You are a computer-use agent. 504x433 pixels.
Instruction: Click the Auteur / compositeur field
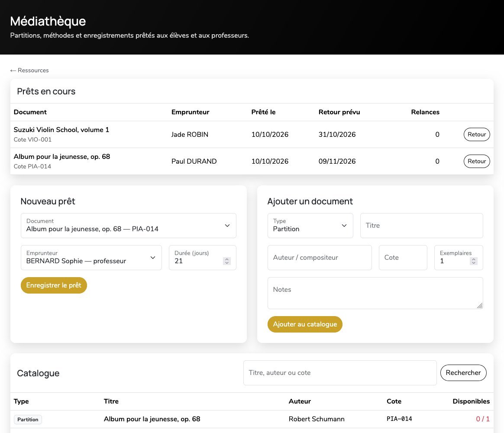click(x=320, y=258)
